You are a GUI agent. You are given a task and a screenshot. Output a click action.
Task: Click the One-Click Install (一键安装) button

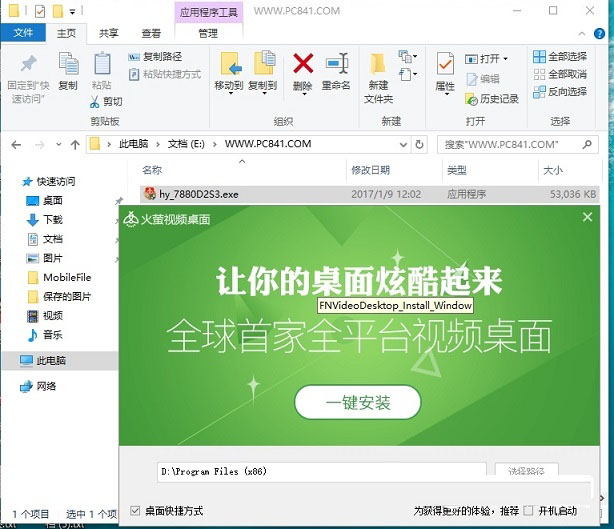(358, 402)
